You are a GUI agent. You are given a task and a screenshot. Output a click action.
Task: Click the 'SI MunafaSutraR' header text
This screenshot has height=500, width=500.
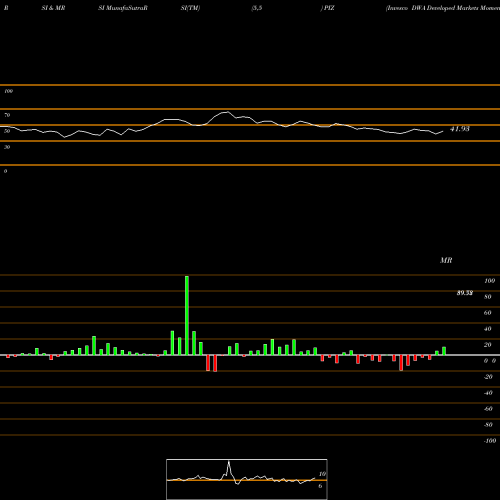coord(123,8)
